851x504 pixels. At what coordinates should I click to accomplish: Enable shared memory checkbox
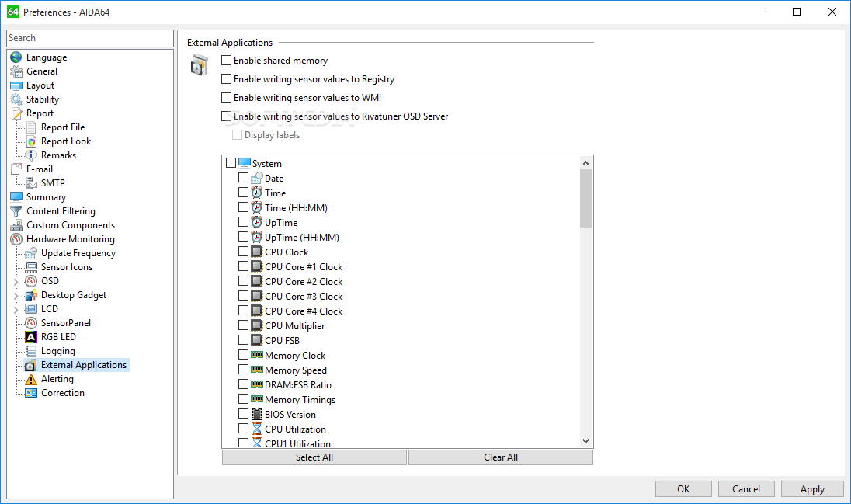click(x=226, y=61)
